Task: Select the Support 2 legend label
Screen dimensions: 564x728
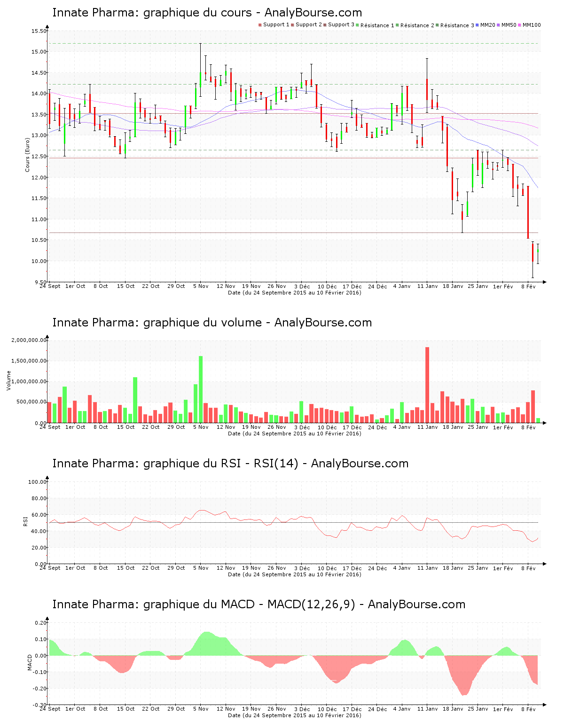Action: pyautogui.click(x=309, y=24)
